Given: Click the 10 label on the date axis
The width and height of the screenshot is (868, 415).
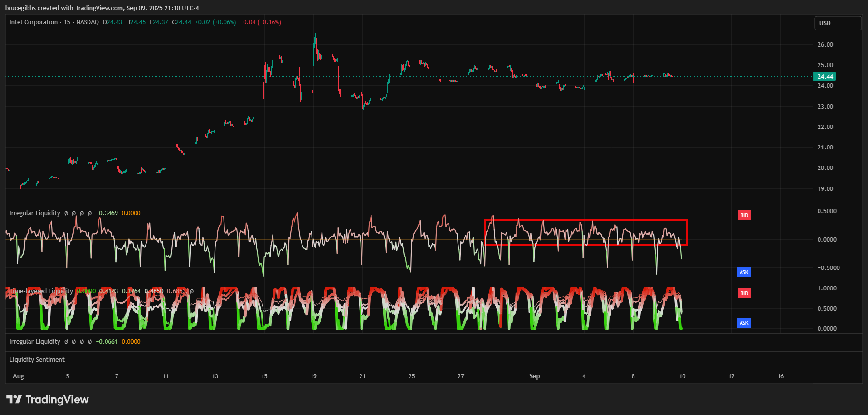Looking at the screenshot, I should [682, 376].
